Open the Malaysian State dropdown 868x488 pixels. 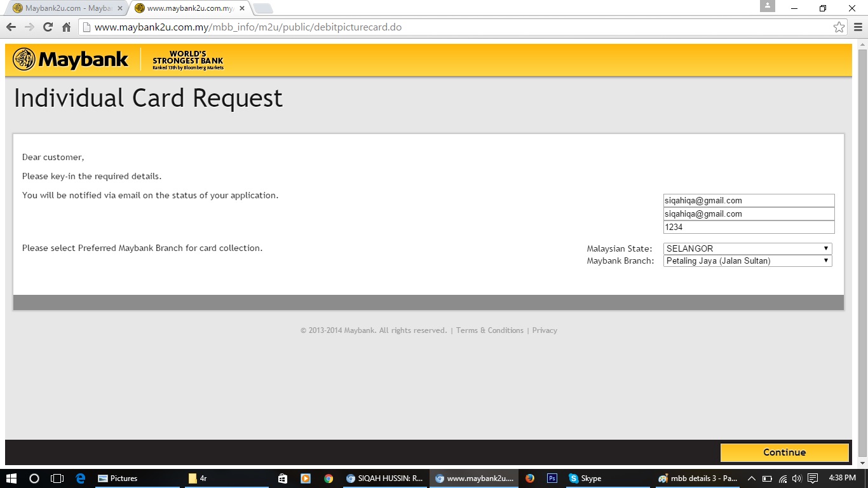coord(748,248)
